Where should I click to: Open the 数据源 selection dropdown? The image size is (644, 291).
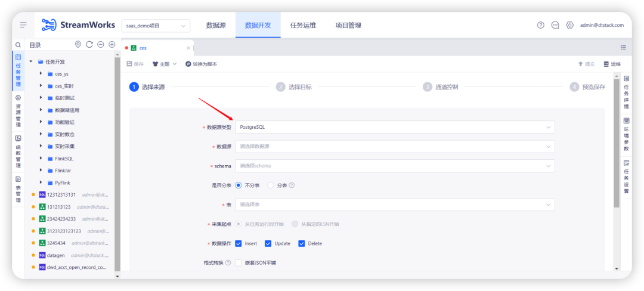click(395, 147)
